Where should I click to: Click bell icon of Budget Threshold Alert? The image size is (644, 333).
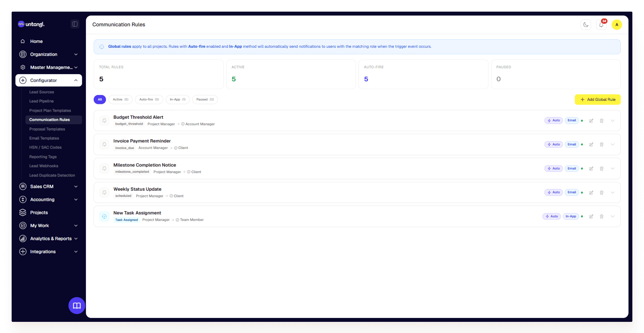pos(104,121)
